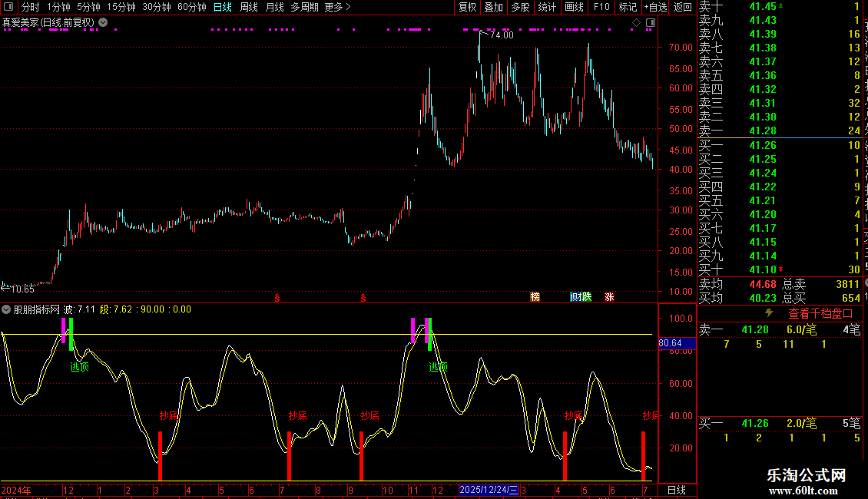Click the red 涨 event marker
The width and height of the screenshot is (868, 499).
point(609,297)
